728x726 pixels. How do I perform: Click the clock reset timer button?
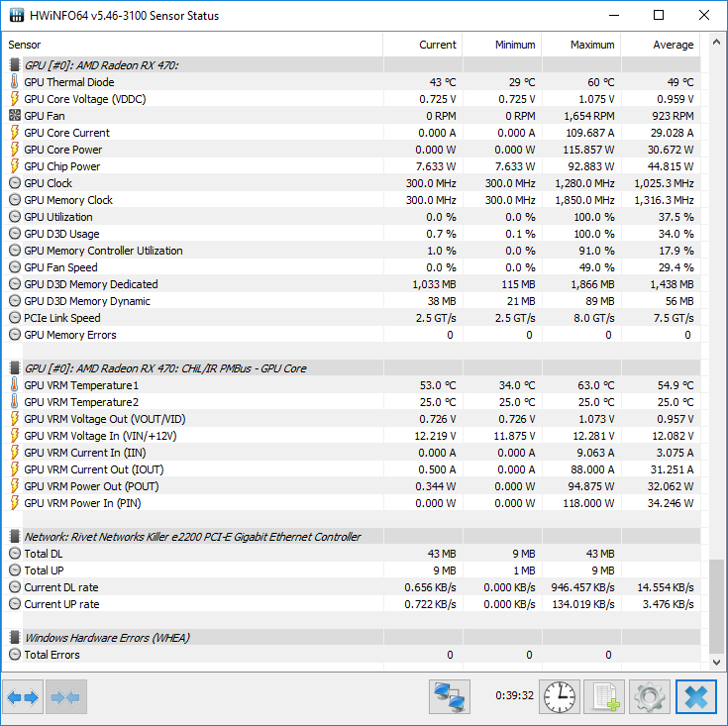click(x=560, y=696)
